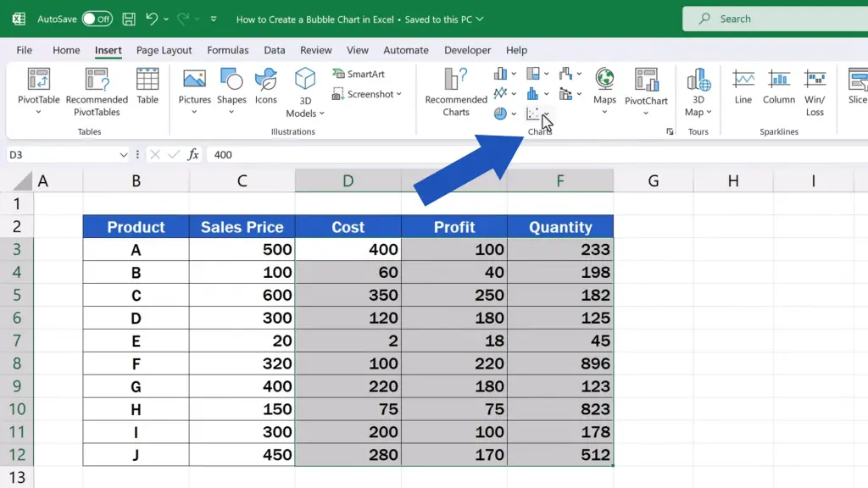Toggle the AutoSave switch
Image resolution: width=868 pixels, height=488 pixels.
tap(97, 18)
